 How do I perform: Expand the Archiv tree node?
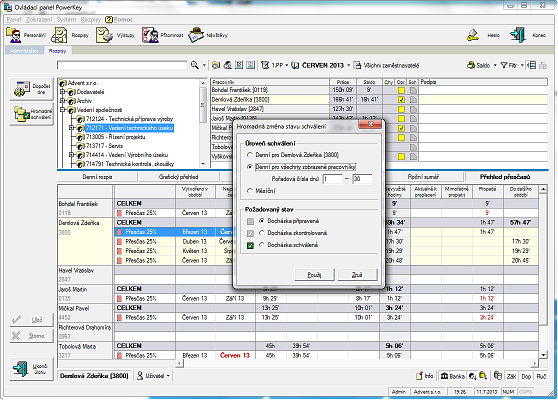coord(63,101)
